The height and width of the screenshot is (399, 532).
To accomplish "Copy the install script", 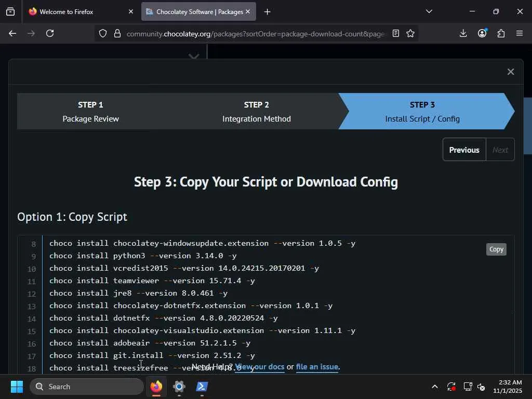I will (496, 249).
